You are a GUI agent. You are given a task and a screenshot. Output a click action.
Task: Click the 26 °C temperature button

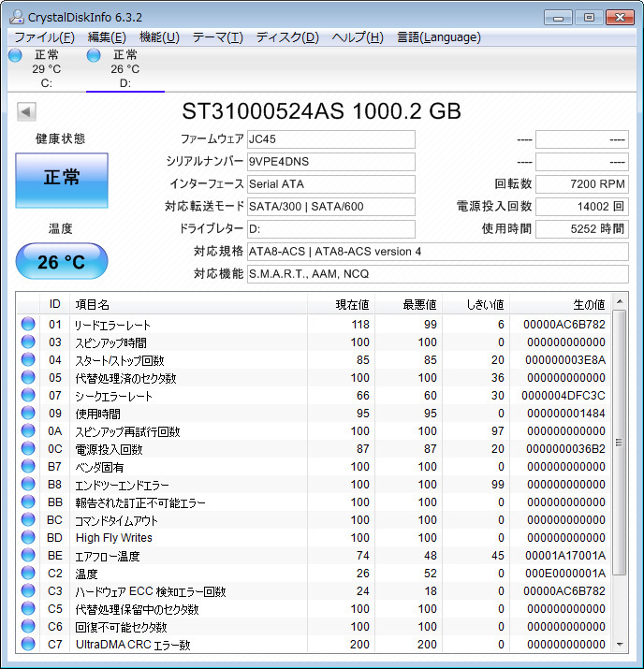tap(62, 262)
